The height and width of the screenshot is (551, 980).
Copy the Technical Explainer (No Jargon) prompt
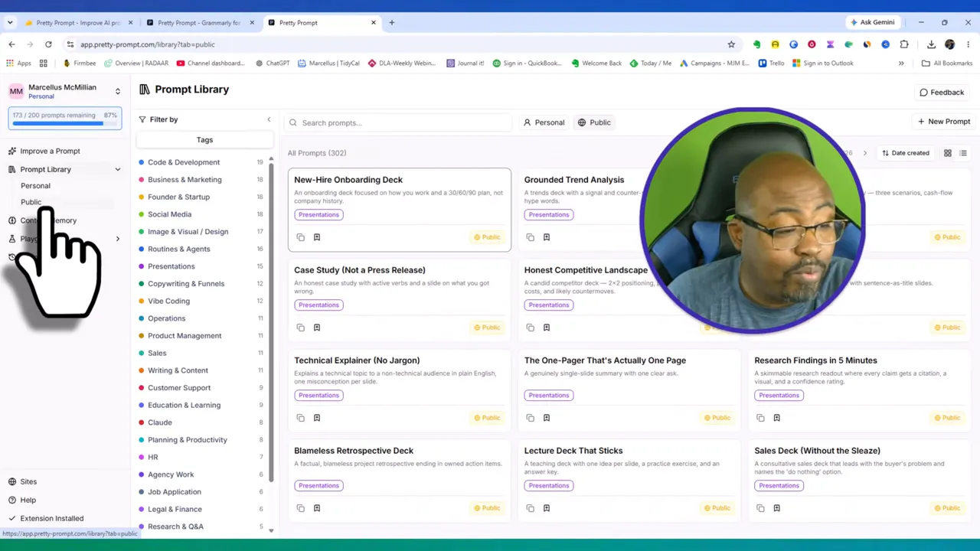click(x=300, y=418)
